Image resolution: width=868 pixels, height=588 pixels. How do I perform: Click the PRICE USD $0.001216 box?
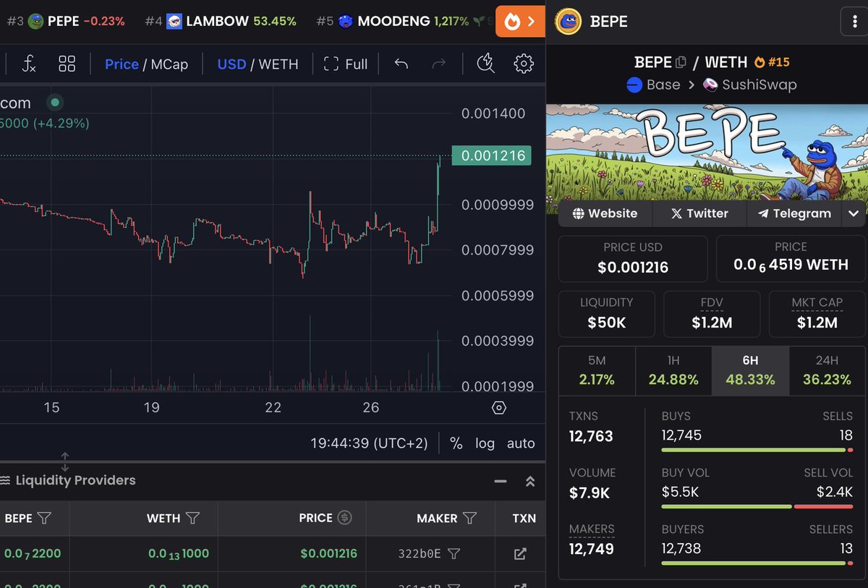(x=633, y=258)
